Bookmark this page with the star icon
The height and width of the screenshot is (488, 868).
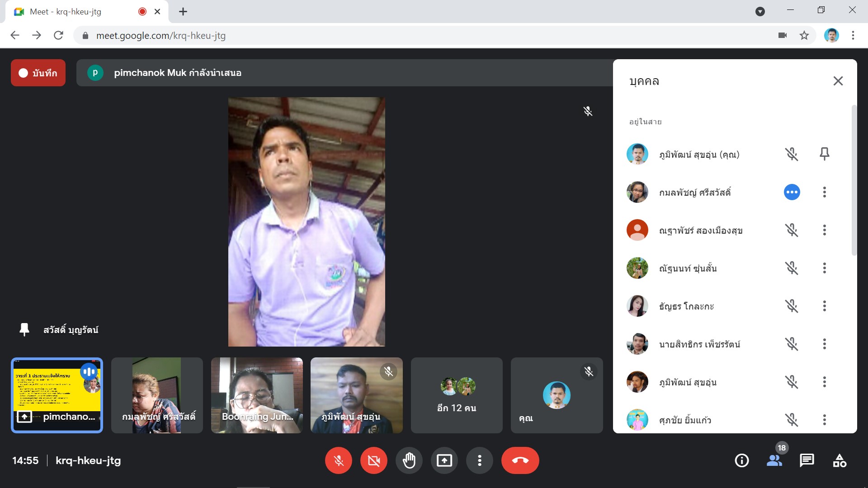click(804, 35)
